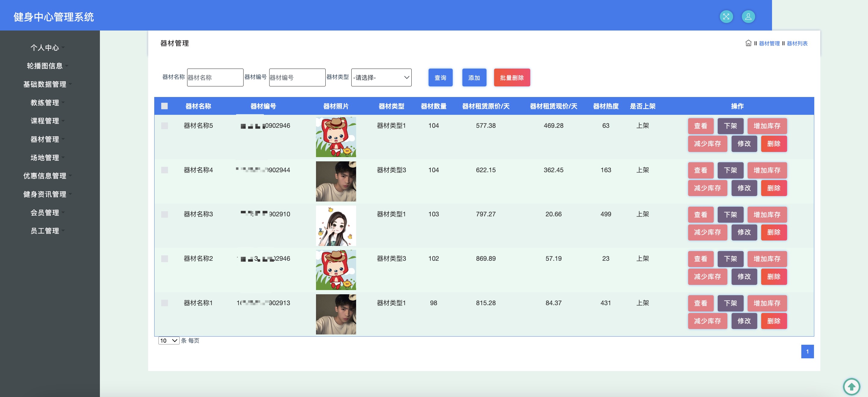This screenshot has height=397, width=868.
Task: Expand 场地管理 sidebar menu
Action: [47, 157]
